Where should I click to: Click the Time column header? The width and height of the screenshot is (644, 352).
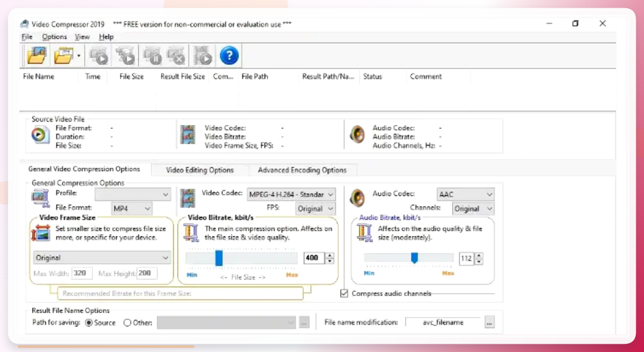[93, 76]
